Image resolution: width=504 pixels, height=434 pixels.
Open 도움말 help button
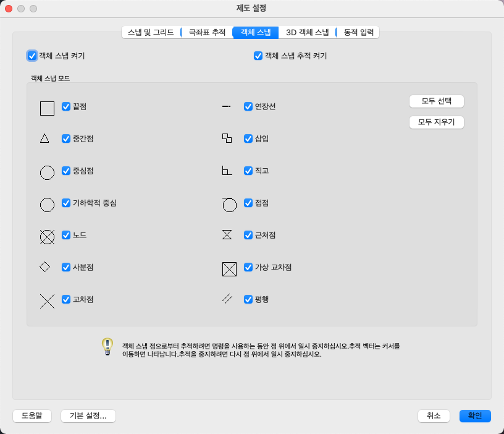click(x=32, y=415)
